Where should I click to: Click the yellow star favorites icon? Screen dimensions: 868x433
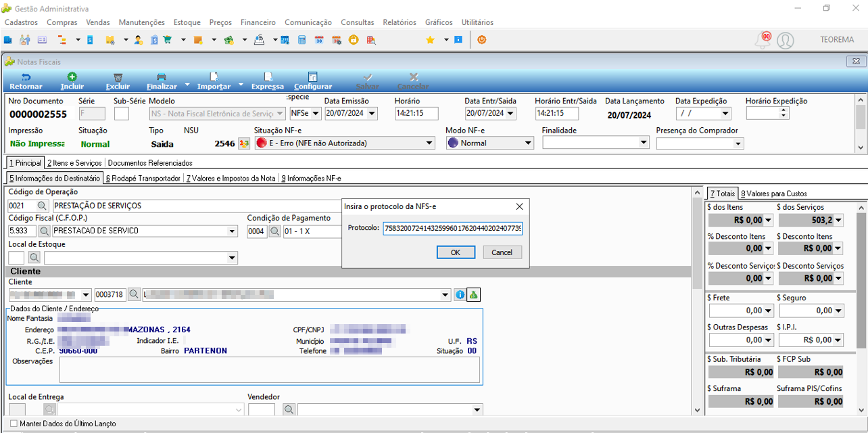[x=430, y=40]
